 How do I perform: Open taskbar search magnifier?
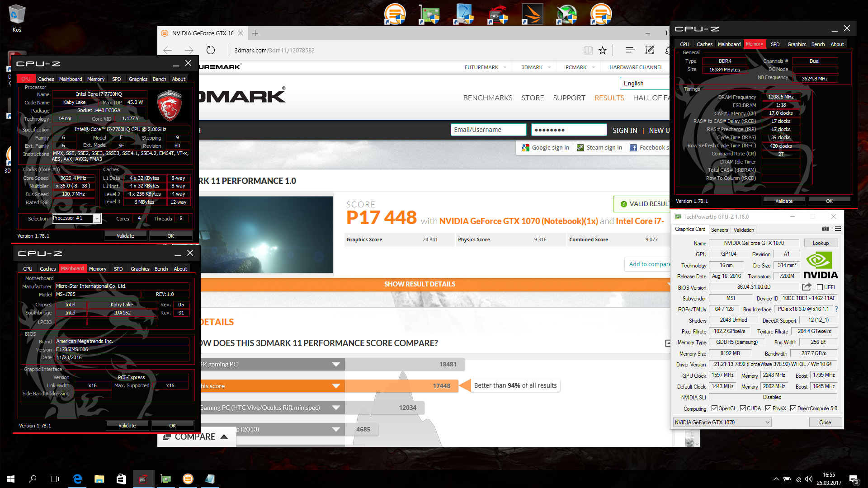(33, 479)
